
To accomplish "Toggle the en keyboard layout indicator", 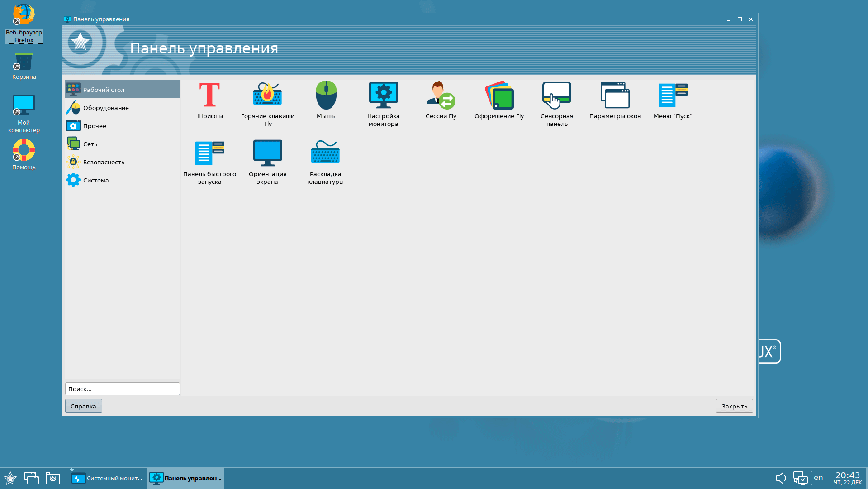I will (x=818, y=478).
